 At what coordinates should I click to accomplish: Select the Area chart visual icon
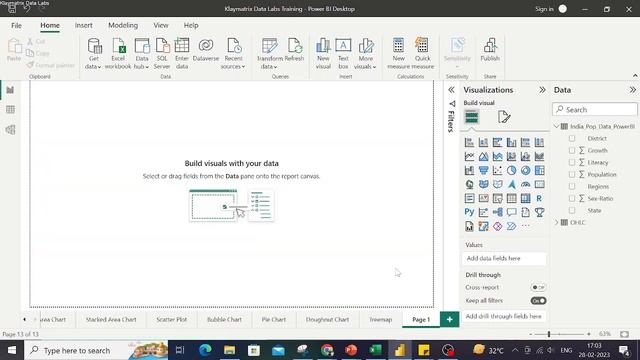tap(483, 156)
